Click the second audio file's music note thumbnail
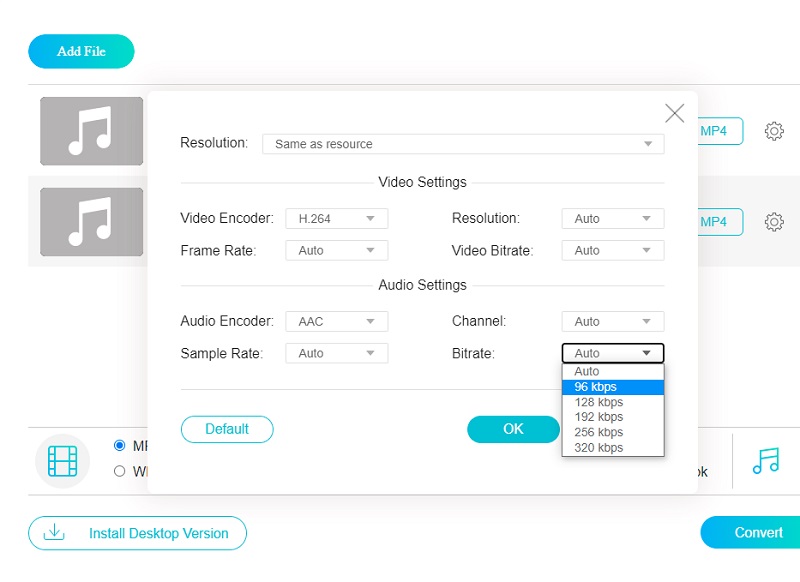The height and width of the screenshot is (582, 800). (91, 222)
